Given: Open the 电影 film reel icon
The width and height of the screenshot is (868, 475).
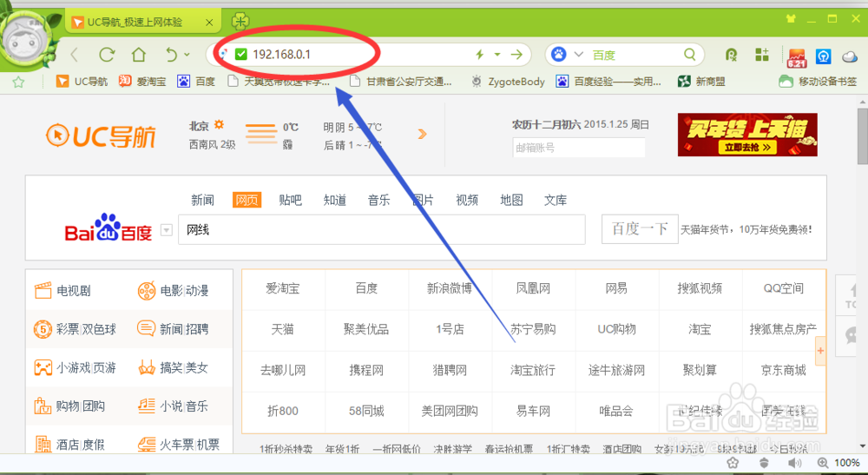Looking at the screenshot, I should (x=147, y=290).
